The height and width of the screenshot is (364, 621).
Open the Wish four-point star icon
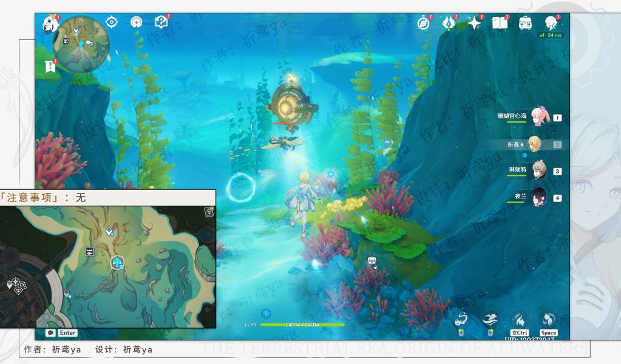pos(474,23)
